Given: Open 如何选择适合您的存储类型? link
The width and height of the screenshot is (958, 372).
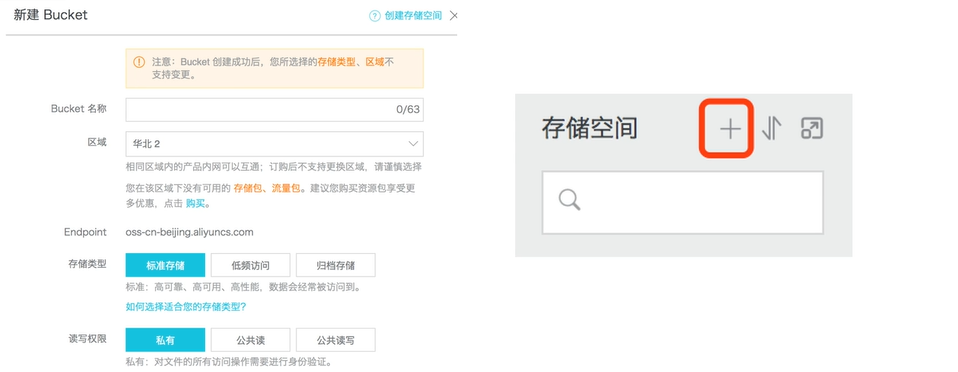Looking at the screenshot, I should [x=186, y=307].
